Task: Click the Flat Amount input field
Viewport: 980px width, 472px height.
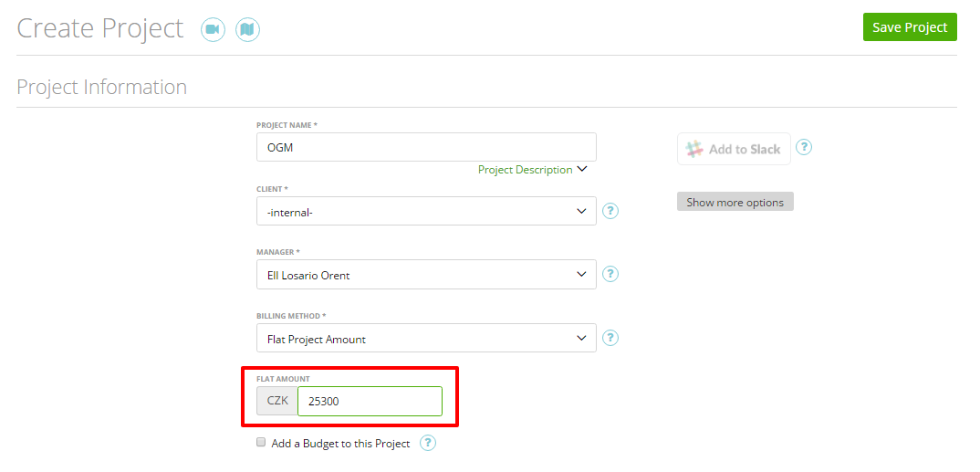Action: [x=370, y=402]
